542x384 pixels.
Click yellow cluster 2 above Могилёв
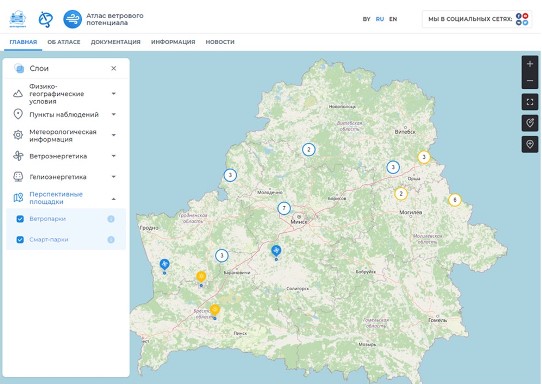[401, 194]
